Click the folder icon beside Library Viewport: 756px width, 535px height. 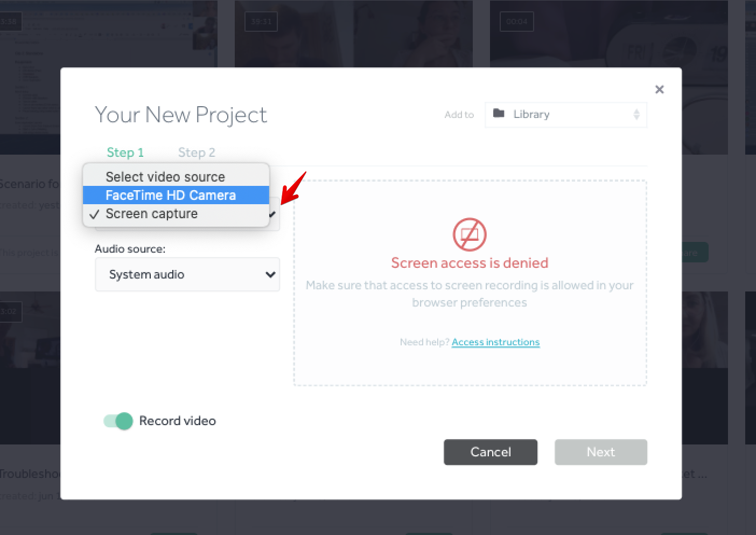tap(499, 114)
